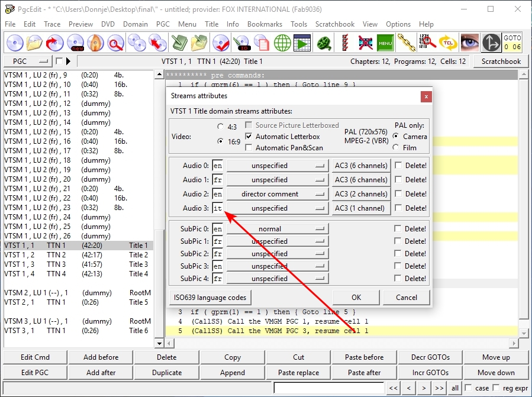The height and width of the screenshot is (397, 532).
Task: Select 'VTST 1 , 2 TTN 2' list row
Action: point(78,255)
